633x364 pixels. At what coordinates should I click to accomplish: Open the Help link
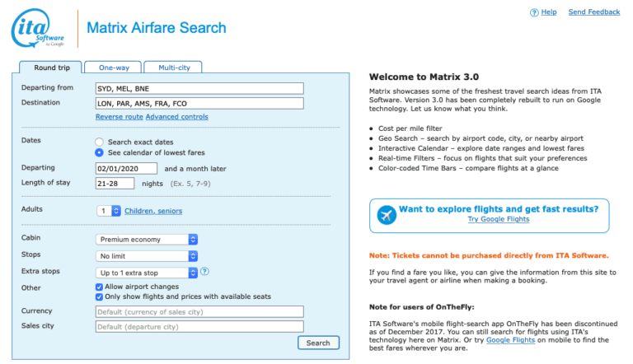pyautogui.click(x=549, y=12)
